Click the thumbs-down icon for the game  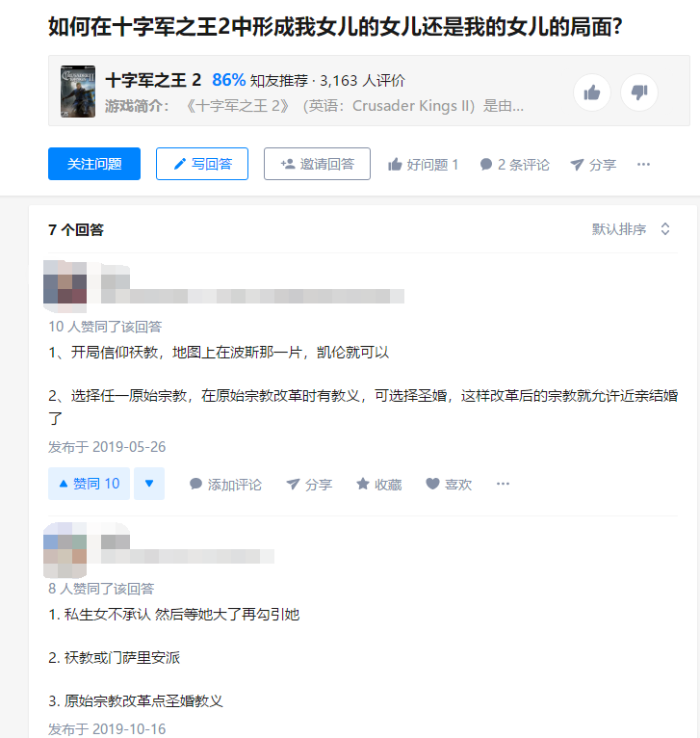tap(638, 92)
